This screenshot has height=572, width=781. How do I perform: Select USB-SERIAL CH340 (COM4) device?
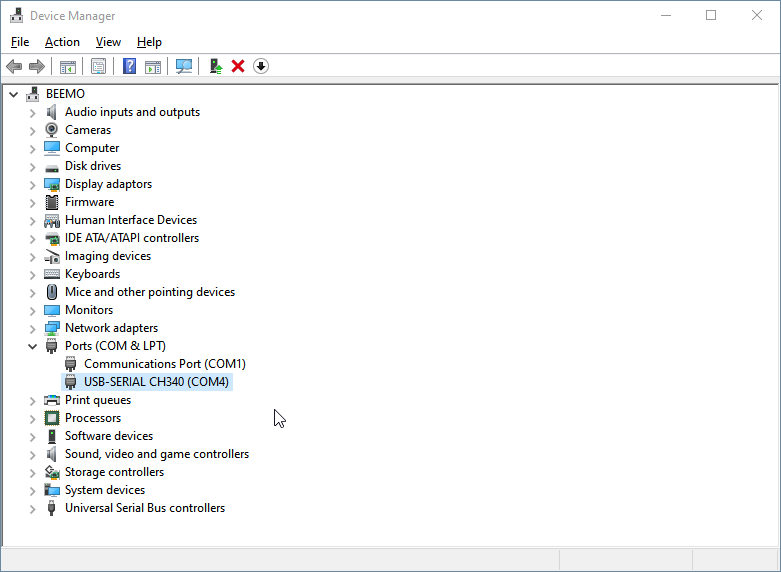(156, 382)
